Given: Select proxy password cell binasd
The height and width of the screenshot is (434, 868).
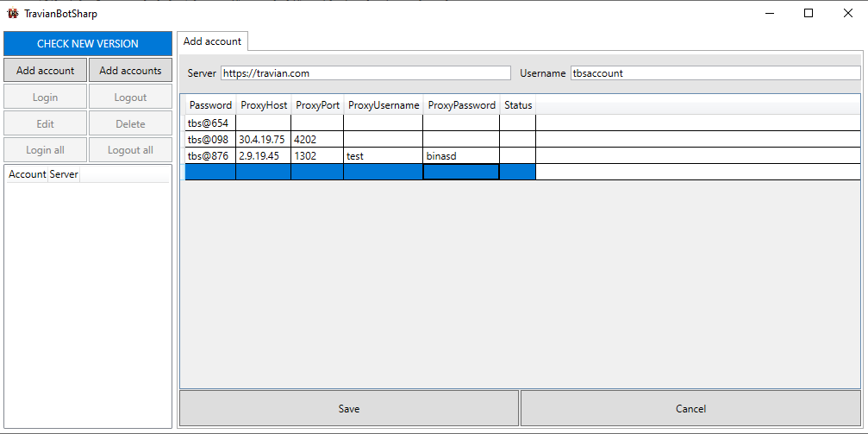Looking at the screenshot, I should click(x=462, y=156).
